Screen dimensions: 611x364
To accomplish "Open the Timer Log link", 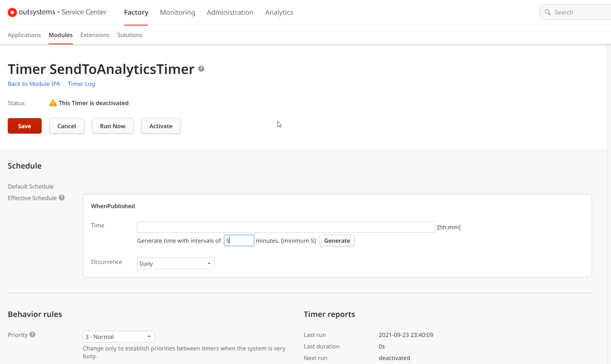I will 81,84.
